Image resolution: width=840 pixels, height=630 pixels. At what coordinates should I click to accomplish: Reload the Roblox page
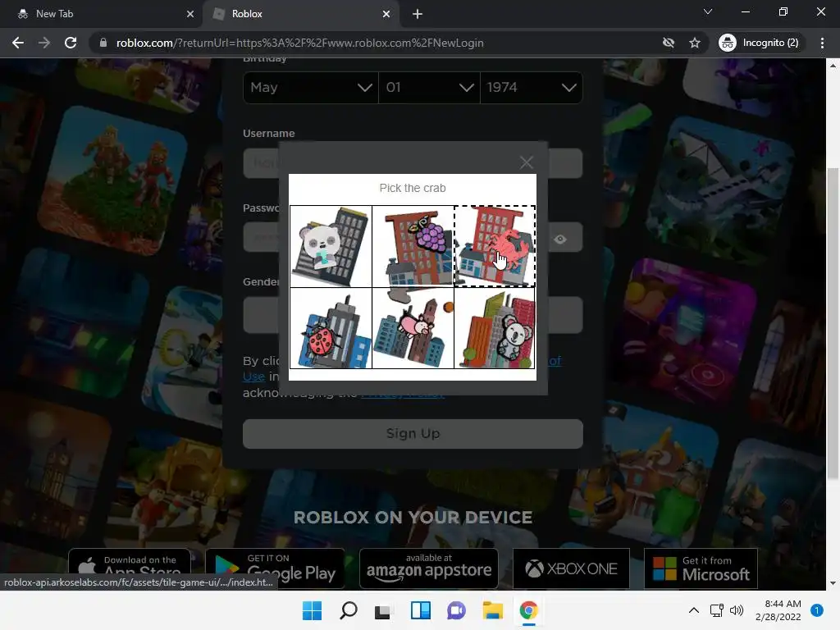pos(71,43)
